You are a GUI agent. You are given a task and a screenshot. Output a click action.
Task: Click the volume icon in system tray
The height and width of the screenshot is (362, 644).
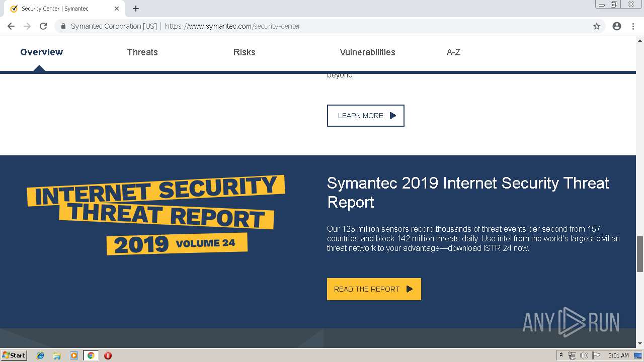coord(584,355)
